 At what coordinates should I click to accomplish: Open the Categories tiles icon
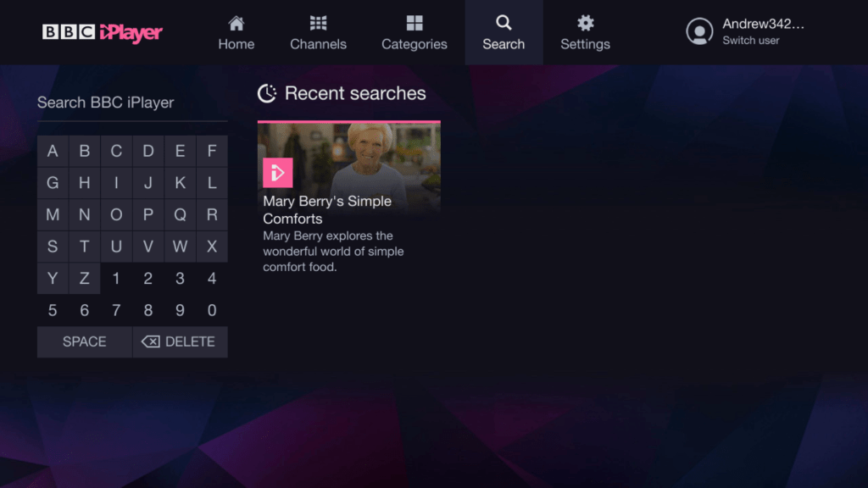[414, 23]
